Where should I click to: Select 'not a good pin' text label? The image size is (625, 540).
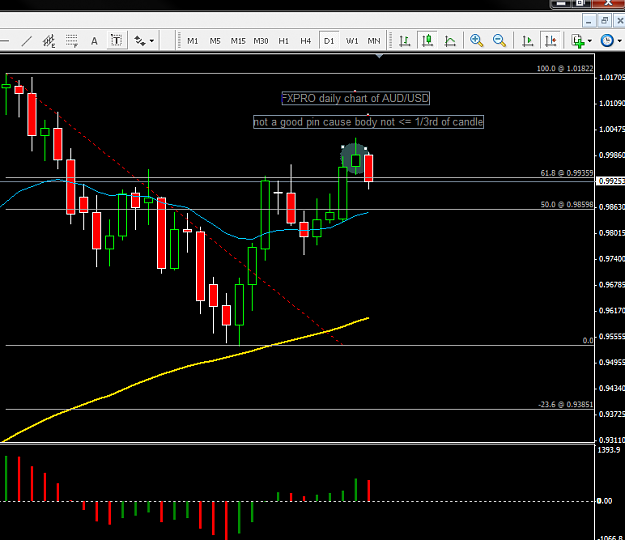click(368, 122)
